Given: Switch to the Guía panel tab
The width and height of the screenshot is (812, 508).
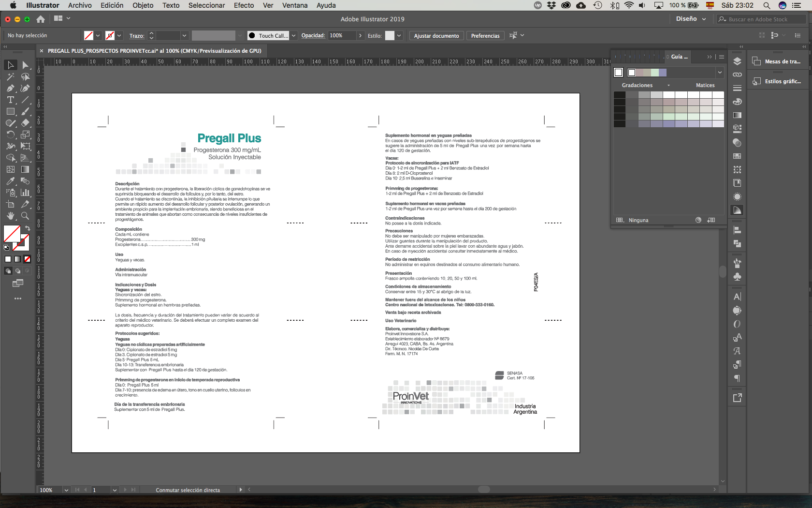Looking at the screenshot, I should [679, 57].
